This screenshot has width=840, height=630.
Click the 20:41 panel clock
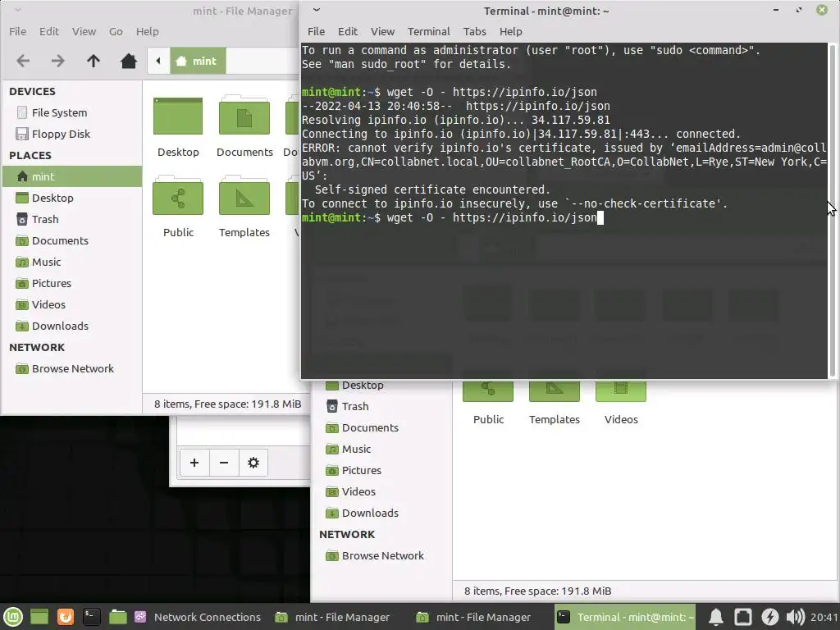point(824,617)
